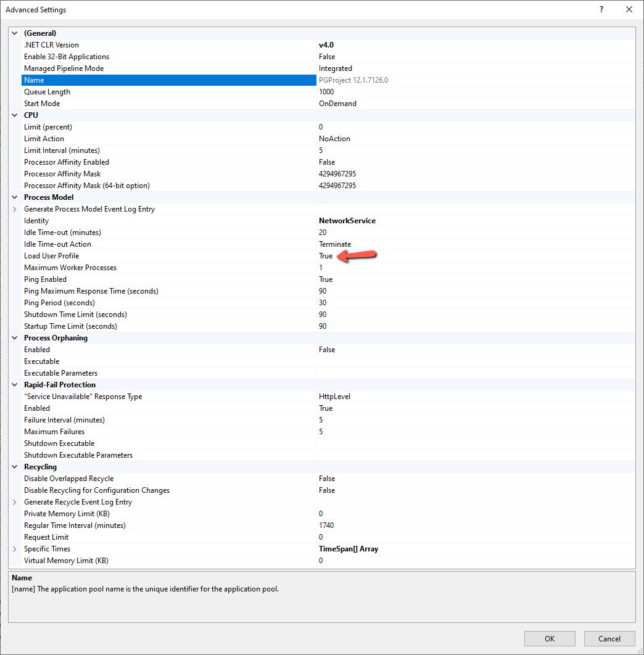
Task: Click the help question mark icon
Action: pos(601,10)
